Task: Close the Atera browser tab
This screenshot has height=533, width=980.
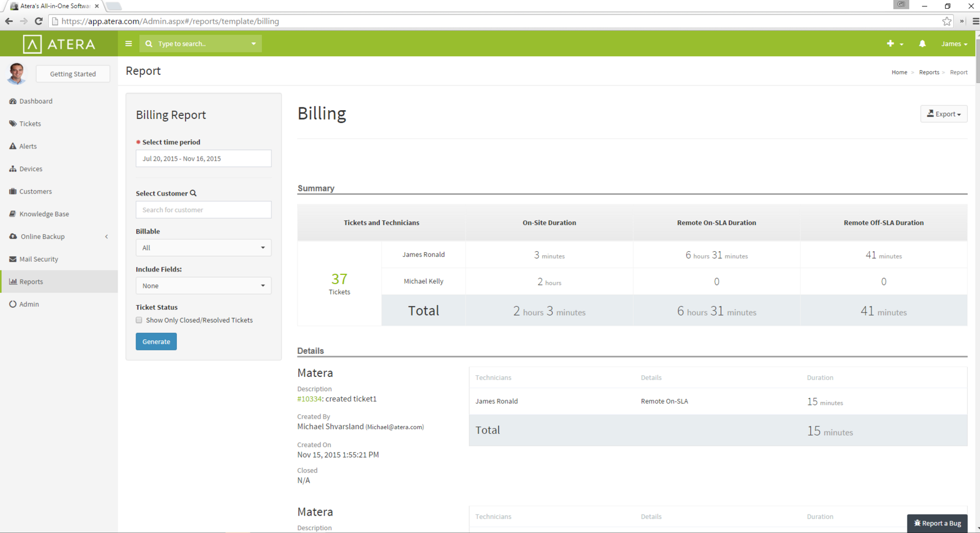Action: pyautogui.click(x=97, y=6)
